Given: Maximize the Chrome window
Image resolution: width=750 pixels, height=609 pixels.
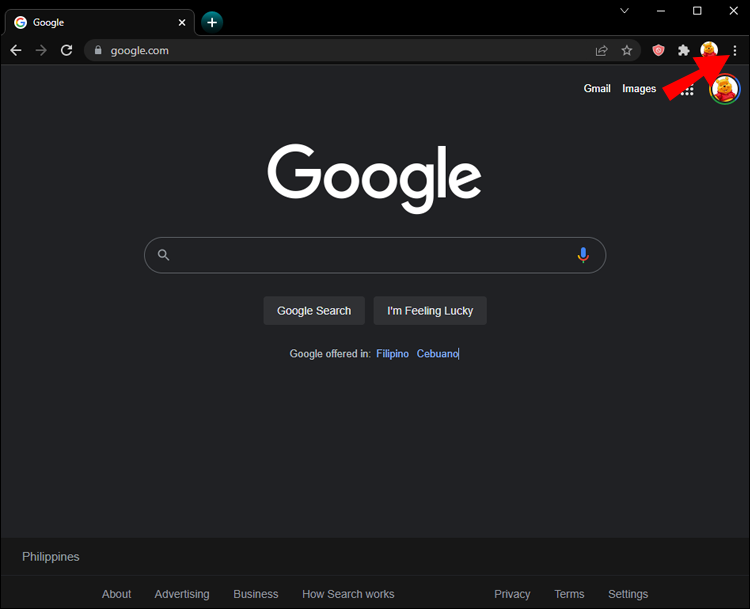Looking at the screenshot, I should (697, 11).
